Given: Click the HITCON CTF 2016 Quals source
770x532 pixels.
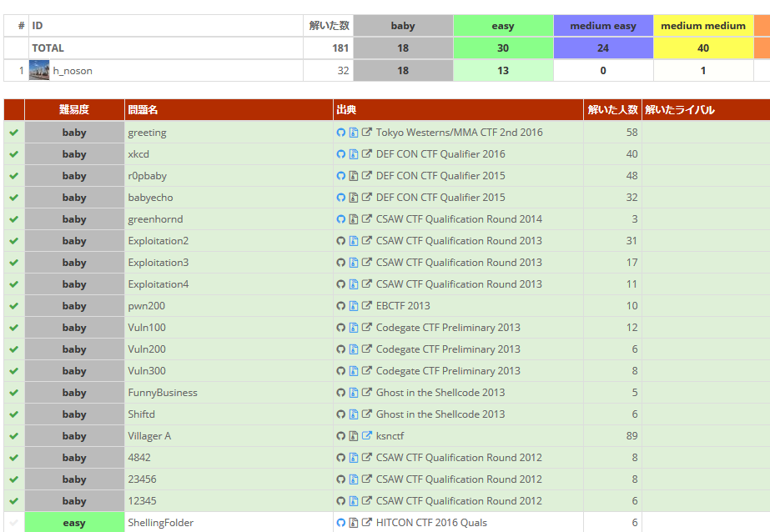Looking at the screenshot, I should [x=431, y=523].
